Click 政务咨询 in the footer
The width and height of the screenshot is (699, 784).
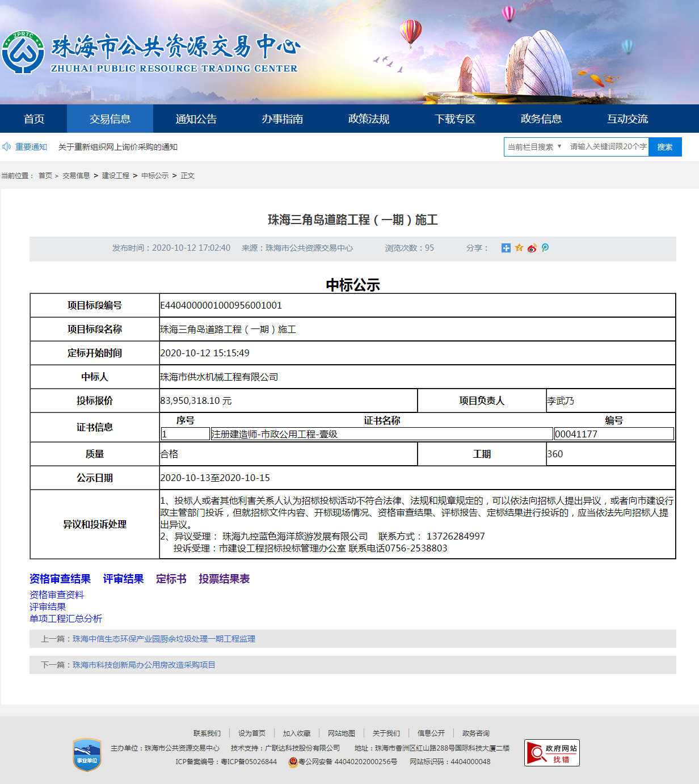476,734
